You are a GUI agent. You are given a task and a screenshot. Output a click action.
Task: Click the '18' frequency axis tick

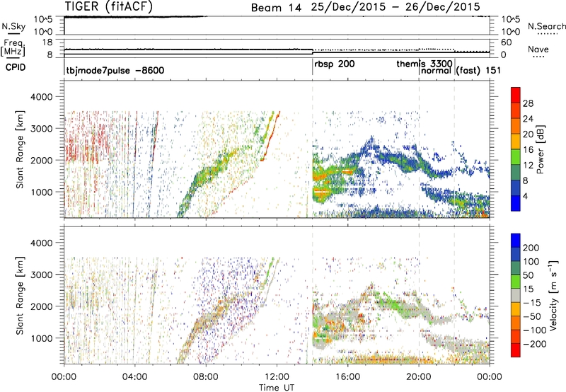click(47, 42)
